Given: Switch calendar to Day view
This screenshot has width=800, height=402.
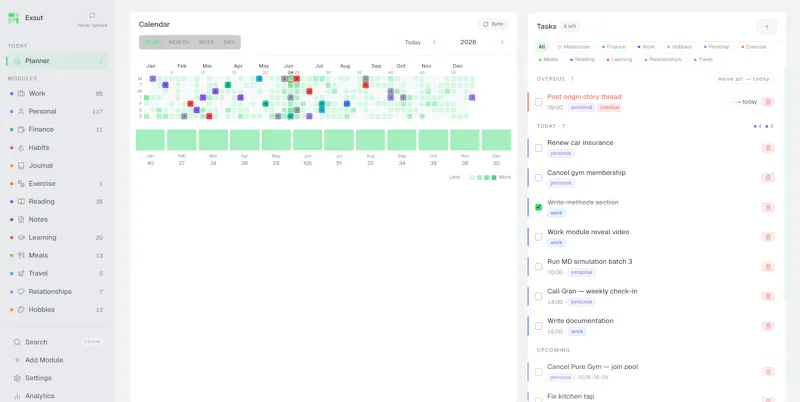Looking at the screenshot, I should (x=229, y=42).
